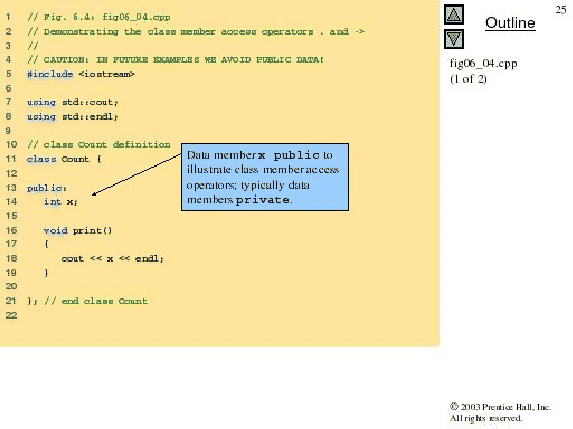Image resolution: width=573 pixels, height=429 pixels.
Task: Select the "cout << x << endl;" statement
Action: (113, 259)
